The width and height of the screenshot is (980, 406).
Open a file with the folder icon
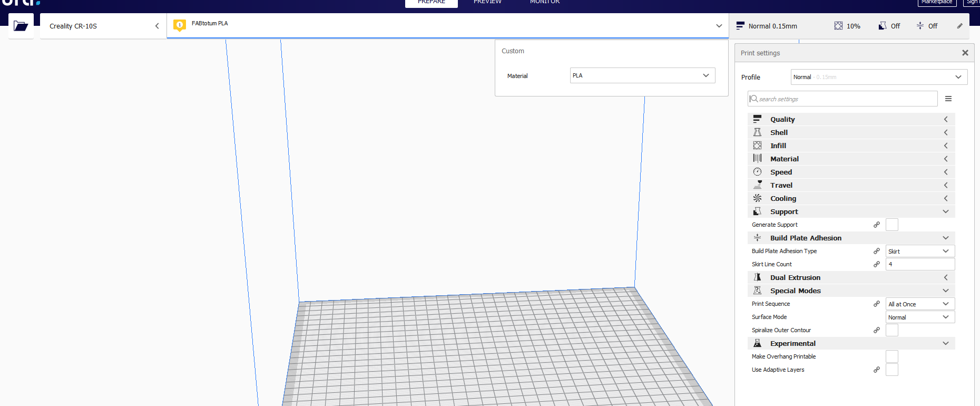pos(21,26)
